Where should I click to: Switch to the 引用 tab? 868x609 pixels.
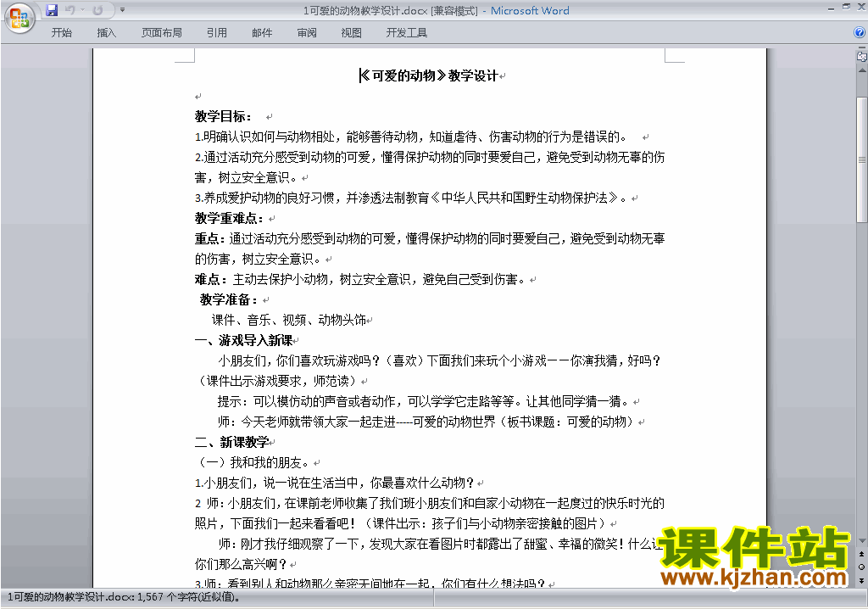click(216, 33)
